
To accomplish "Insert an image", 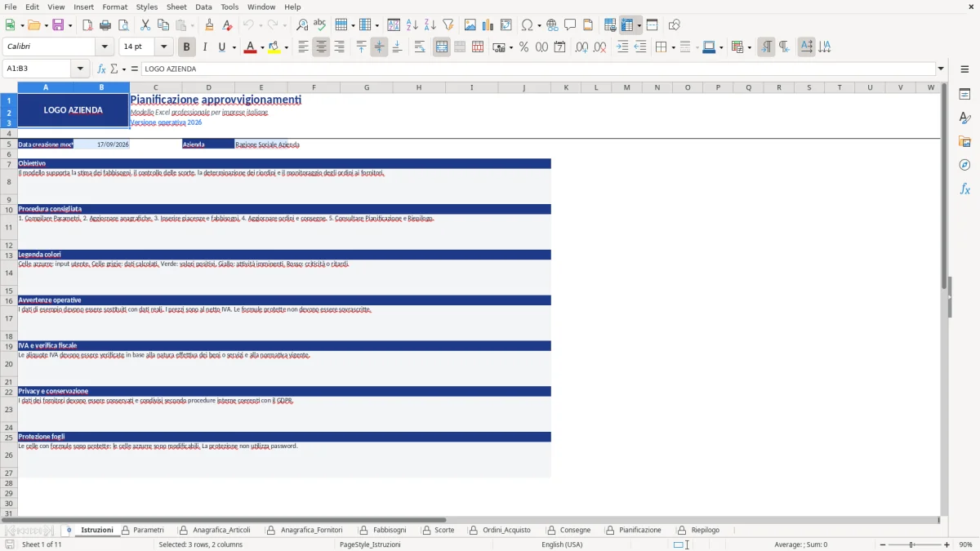I will click(x=470, y=25).
